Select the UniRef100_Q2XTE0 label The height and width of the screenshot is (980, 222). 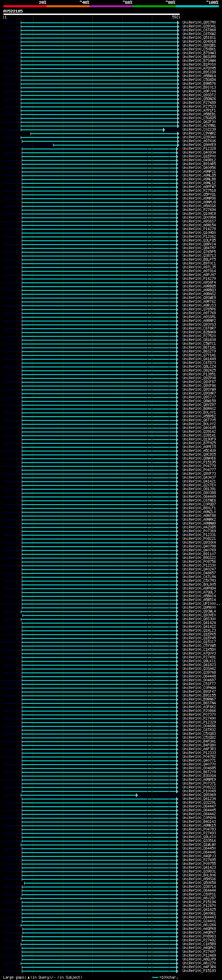point(199,485)
